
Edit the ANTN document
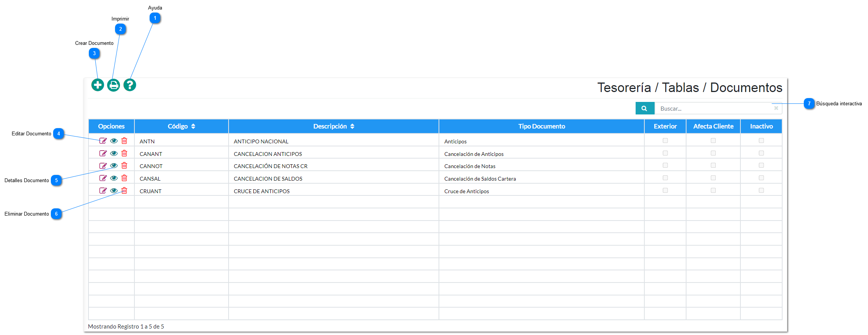click(103, 141)
